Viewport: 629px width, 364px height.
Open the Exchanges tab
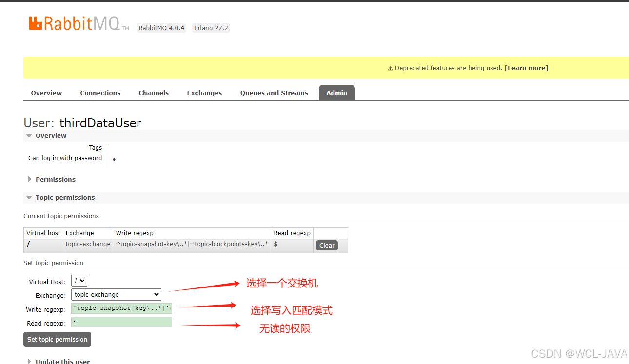pos(204,93)
